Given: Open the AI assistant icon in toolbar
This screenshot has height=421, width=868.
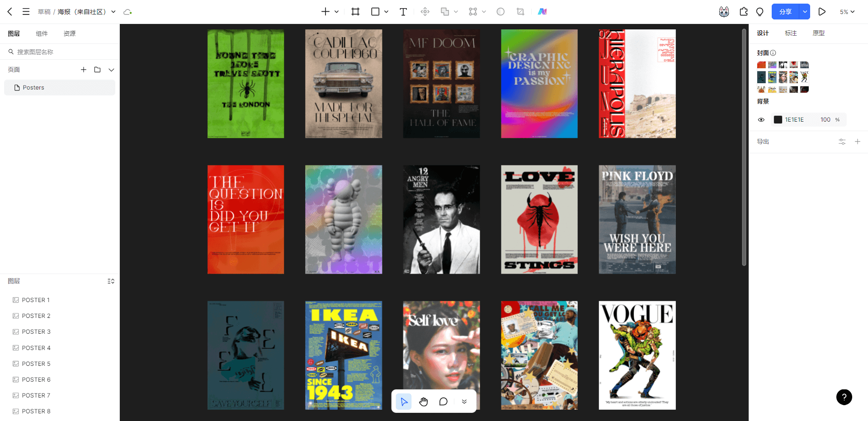Looking at the screenshot, I should [542, 12].
